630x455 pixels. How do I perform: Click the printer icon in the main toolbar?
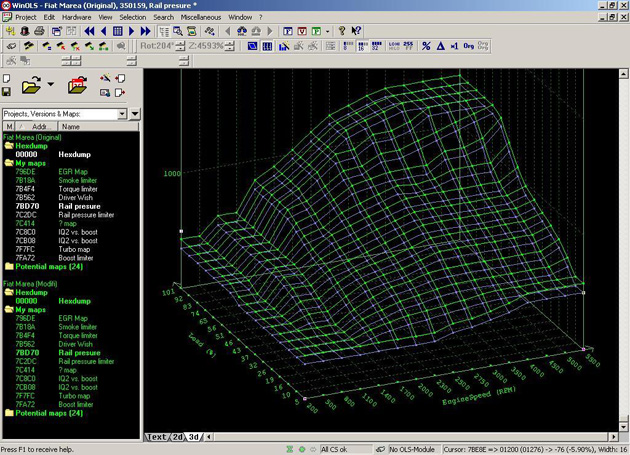[38, 31]
